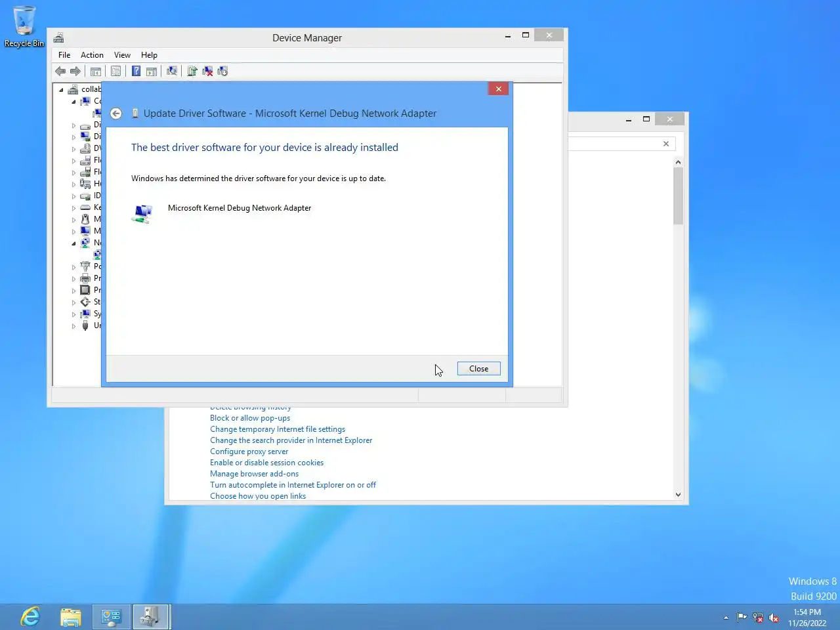Click 'The best driver software' heading text
This screenshot has height=630, width=840.
click(264, 148)
